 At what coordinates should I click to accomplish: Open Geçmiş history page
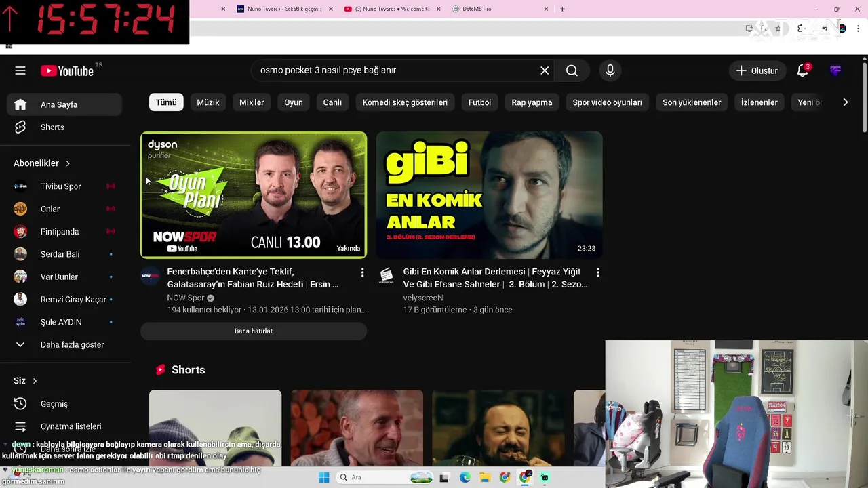(64, 404)
